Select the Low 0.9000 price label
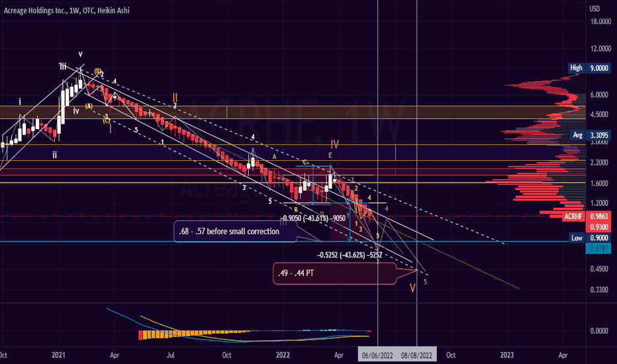The width and height of the screenshot is (617, 364). (591, 238)
